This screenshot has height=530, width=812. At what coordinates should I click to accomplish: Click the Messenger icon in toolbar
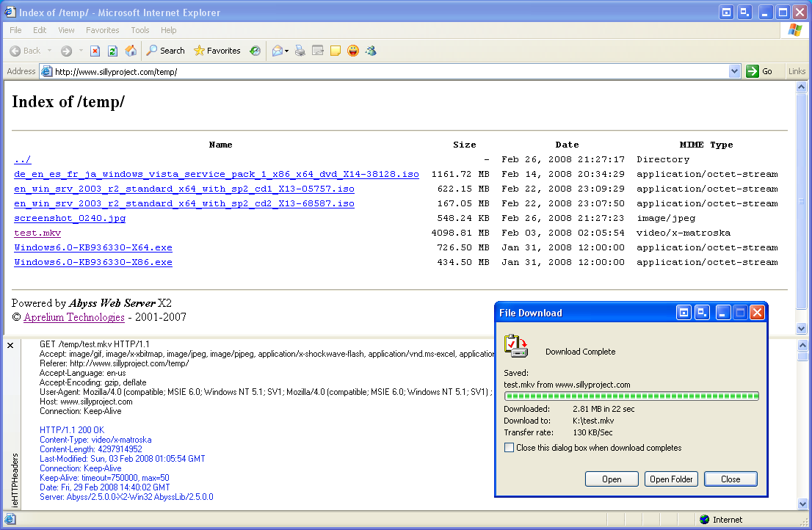371,51
